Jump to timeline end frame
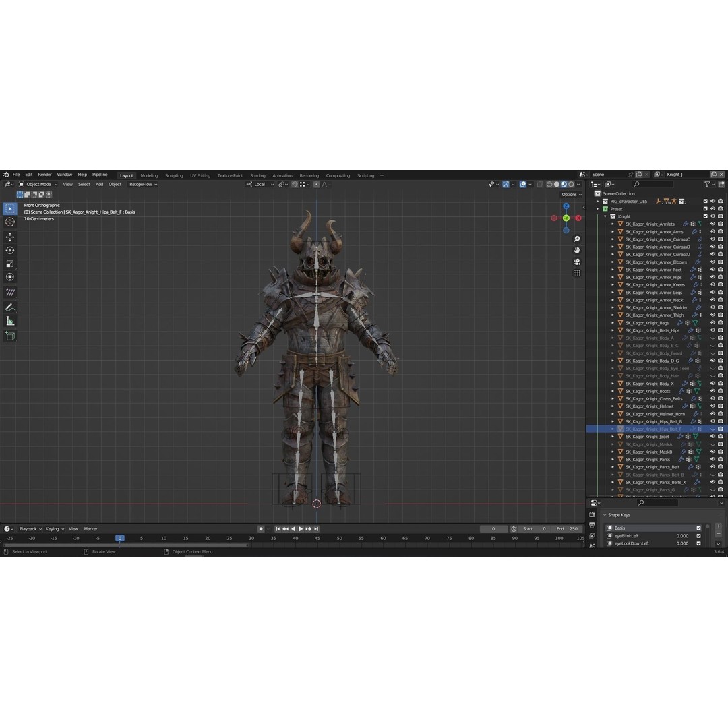Viewport: 728px width, 728px height. coord(316,529)
